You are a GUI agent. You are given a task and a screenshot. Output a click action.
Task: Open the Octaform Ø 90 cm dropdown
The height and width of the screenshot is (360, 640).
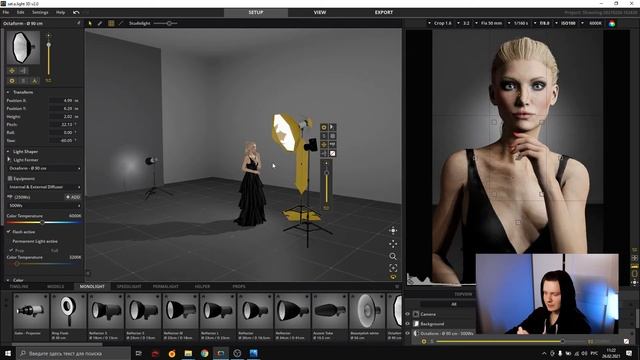(x=44, y=168)
